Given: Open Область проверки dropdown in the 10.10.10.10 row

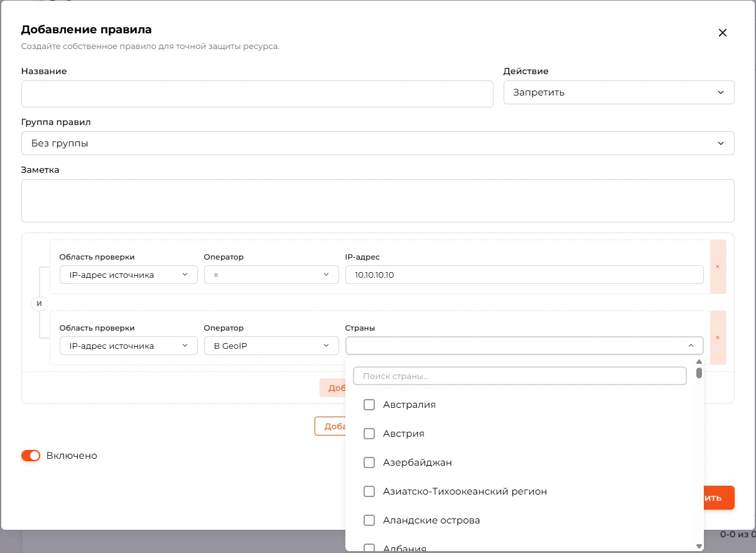Looking at the screenshot, I should 129,275.
